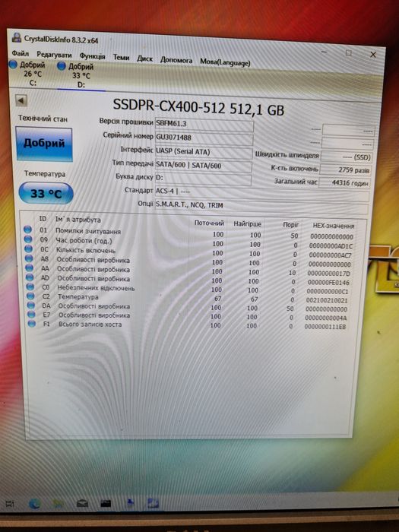The width and height of the screenshot is (399, 532).
Task: Open the Функція menu
Action: [x=92, y=56]
